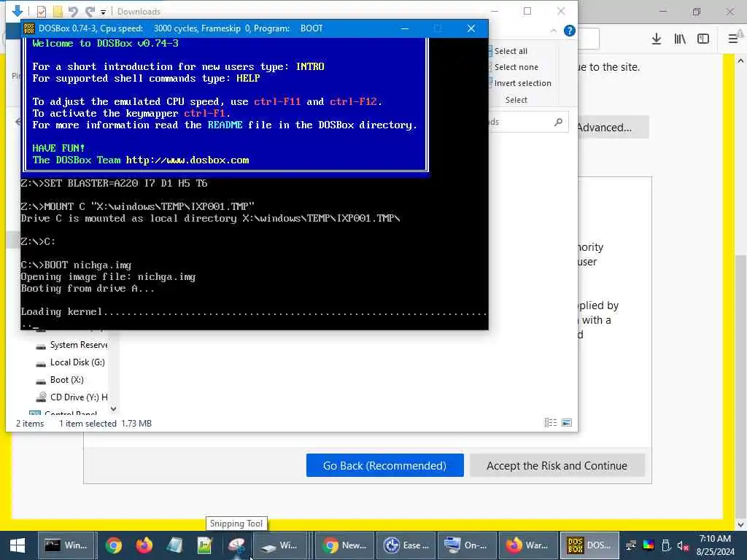Screen dimensions: 747x560
Task: Open the Win... command prompt taskbar item
Action: (66, 545)
